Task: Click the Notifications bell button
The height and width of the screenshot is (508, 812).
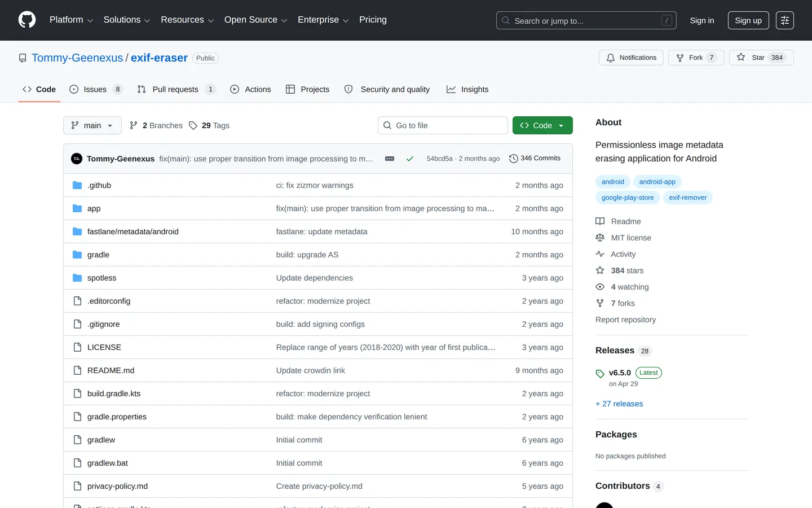Action: (632, 58)
